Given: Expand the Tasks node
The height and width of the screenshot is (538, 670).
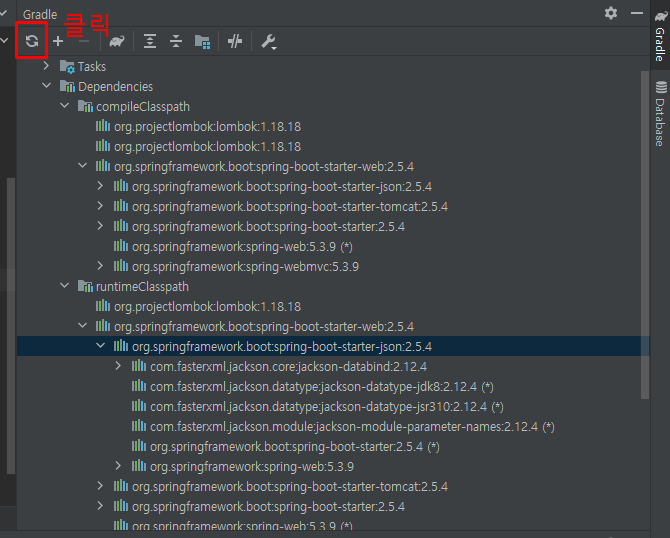Looking at the screenshot, I should [46, 66].
